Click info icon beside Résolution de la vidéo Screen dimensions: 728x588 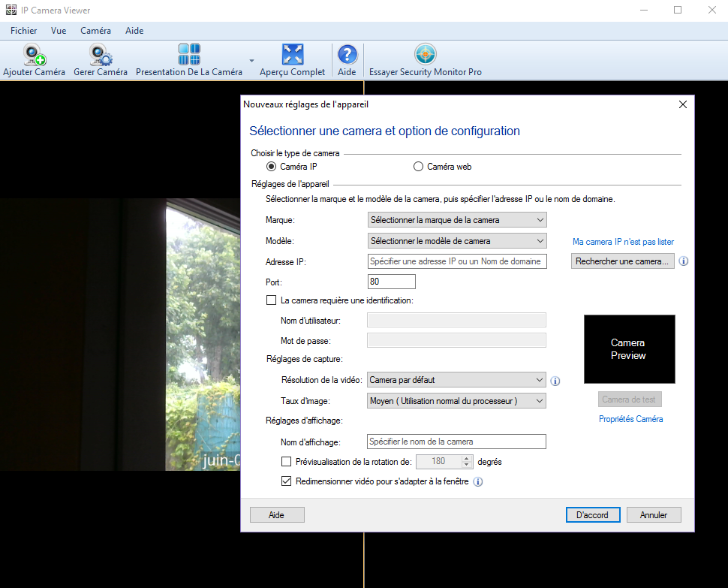point(555,381)
